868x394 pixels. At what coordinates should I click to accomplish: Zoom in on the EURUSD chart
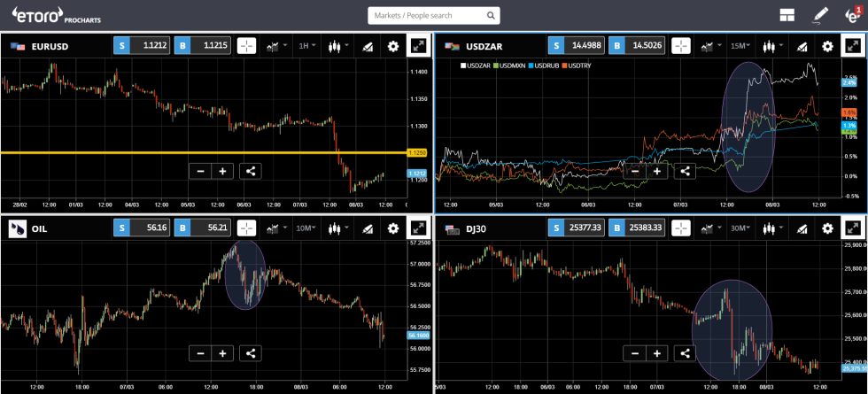(222, 172)
